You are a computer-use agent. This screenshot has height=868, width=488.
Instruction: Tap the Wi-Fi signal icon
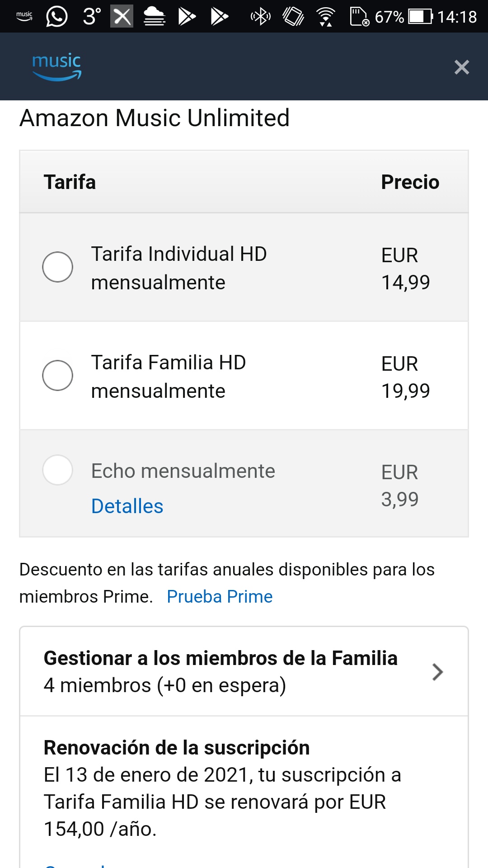coord(325,17)
